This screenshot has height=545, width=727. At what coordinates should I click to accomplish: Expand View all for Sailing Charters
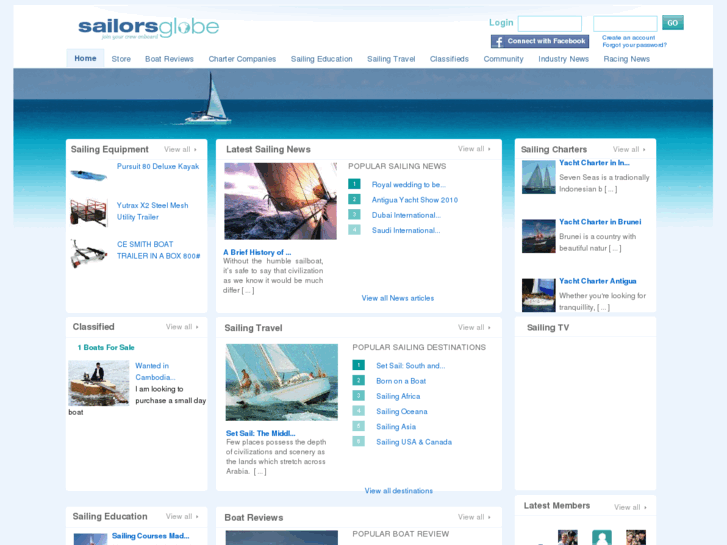(x=629, y=149)
